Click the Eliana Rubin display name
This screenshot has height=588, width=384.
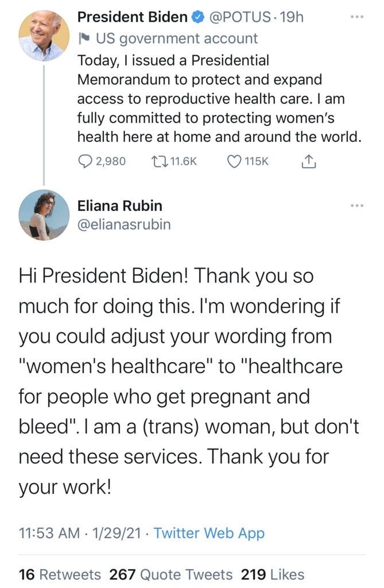pyautogui.click(x=120, y=206)
